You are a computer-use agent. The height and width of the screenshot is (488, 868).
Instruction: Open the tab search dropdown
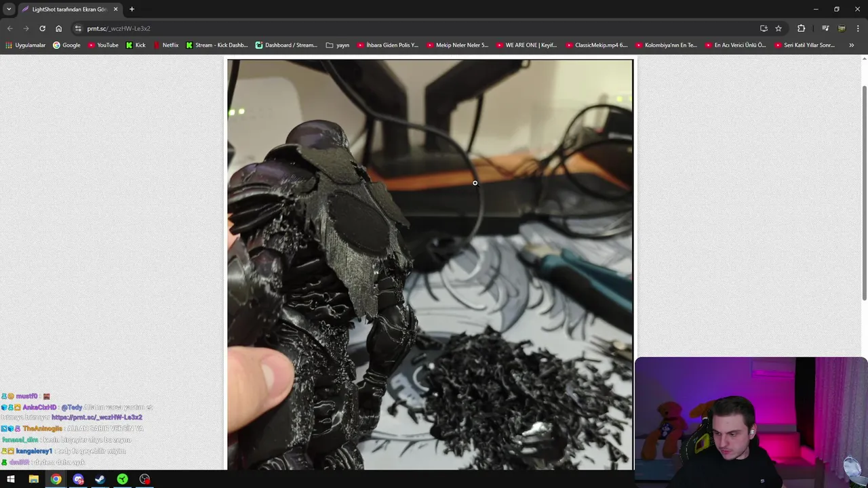click(x=9, y=9)
